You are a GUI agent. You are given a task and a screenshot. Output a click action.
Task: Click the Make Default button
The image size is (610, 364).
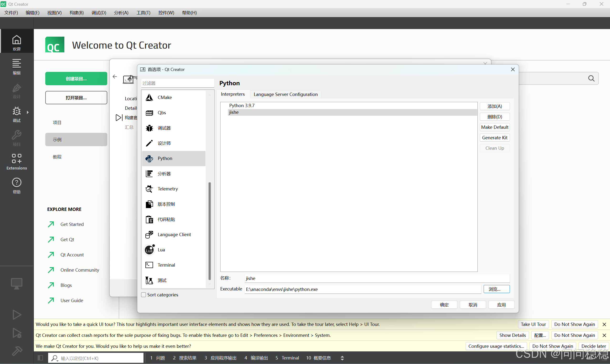coord(494,127)
